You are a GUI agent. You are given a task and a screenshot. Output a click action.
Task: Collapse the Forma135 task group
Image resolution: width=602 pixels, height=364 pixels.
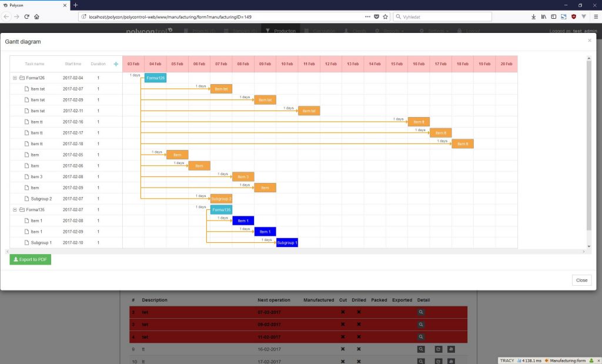15,210
